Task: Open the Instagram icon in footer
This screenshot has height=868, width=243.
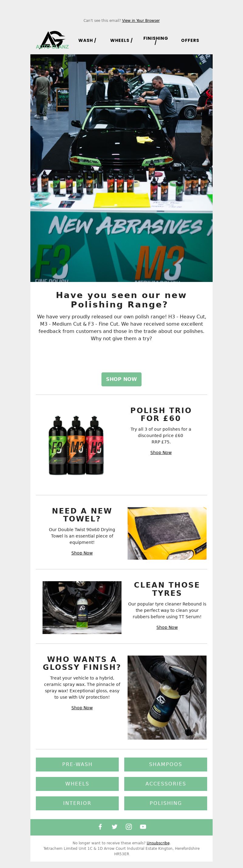Action: tap(129, 826)
